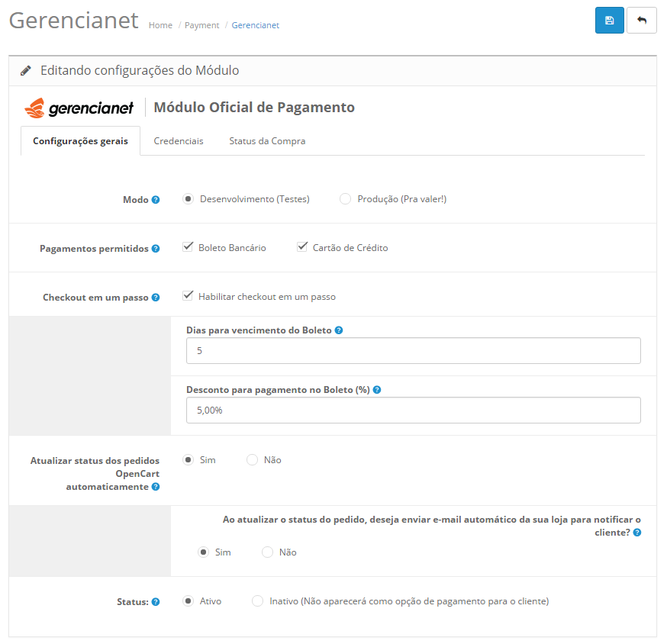This screenshot has width=667, height=644.
Task: Select Inativo status radio button
Action: (257, 601)
